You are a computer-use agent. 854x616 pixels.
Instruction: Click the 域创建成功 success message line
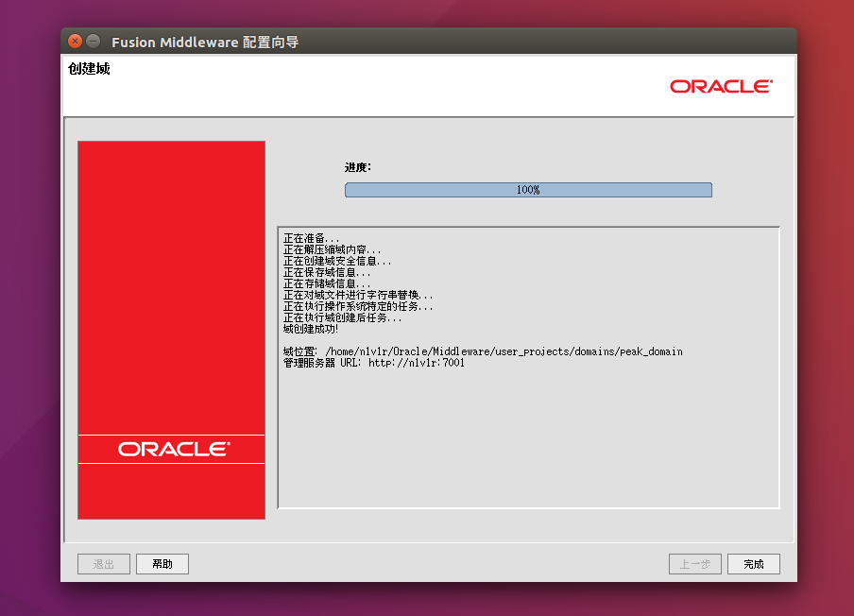[312, 328]
